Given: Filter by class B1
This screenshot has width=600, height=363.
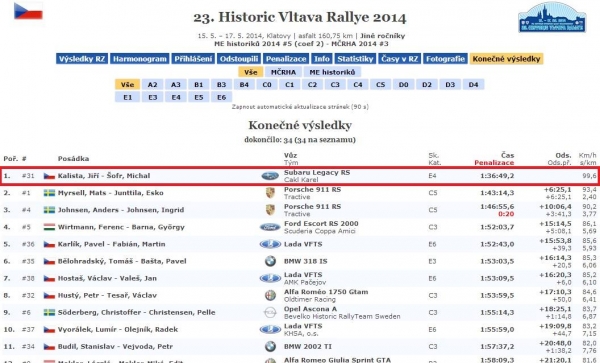Looking at the screenshot, I should [198, 85].
